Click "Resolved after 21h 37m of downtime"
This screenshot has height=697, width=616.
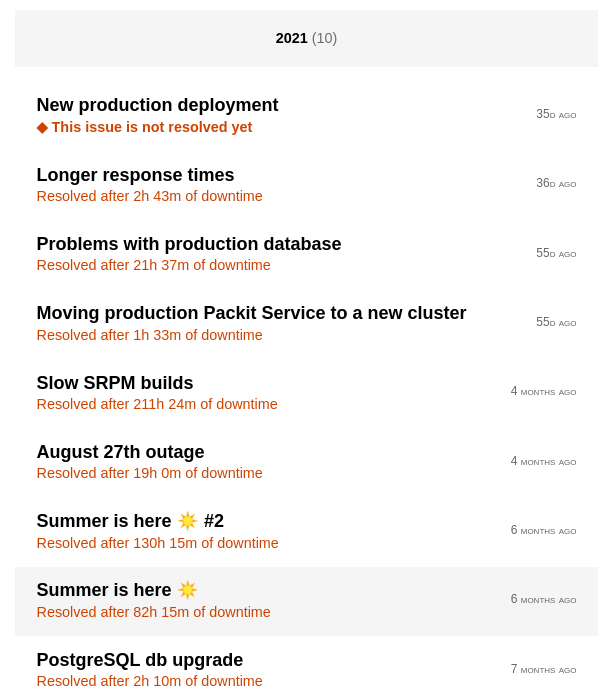pyautogui.click(x=153, y=266)
